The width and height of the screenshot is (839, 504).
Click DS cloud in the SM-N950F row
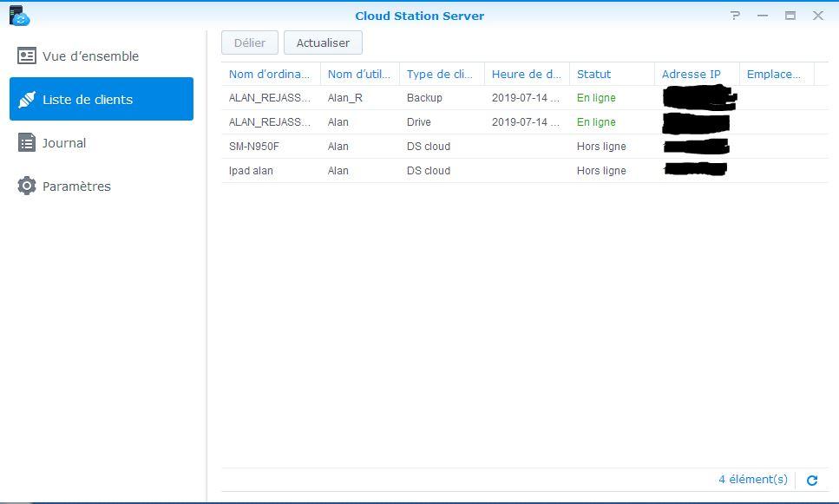[428, 146]
